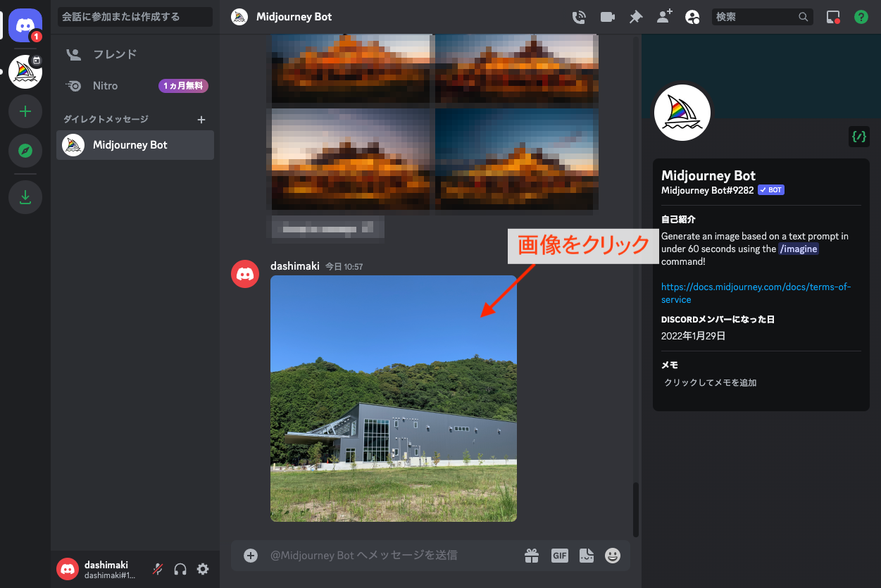Toggle headphones deafen
Image resolution: width=881 pixels, height=588 pixels.
tap(180, 569)
